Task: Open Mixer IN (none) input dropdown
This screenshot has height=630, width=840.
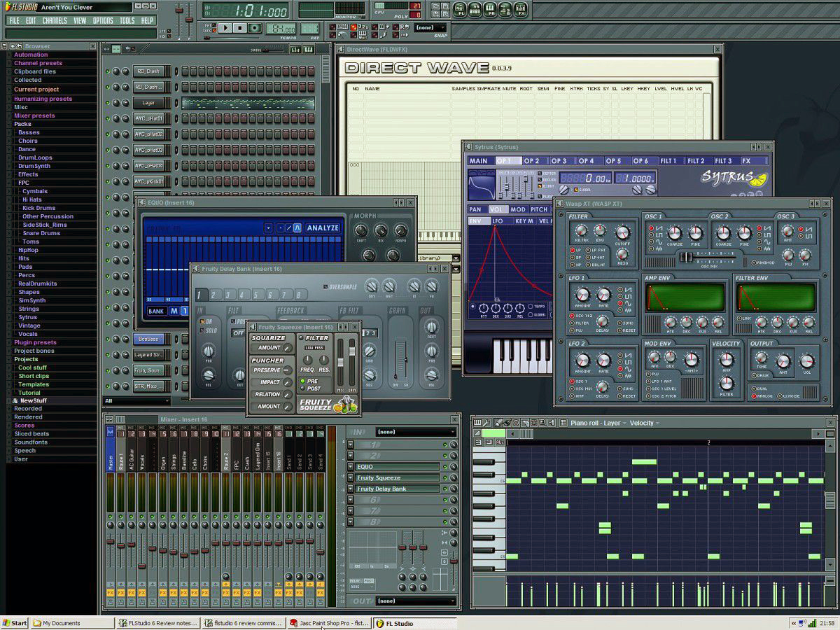Action: pos(416,432)
